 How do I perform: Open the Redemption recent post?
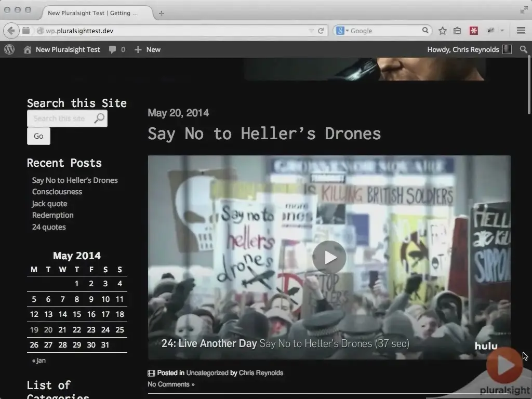52,215
